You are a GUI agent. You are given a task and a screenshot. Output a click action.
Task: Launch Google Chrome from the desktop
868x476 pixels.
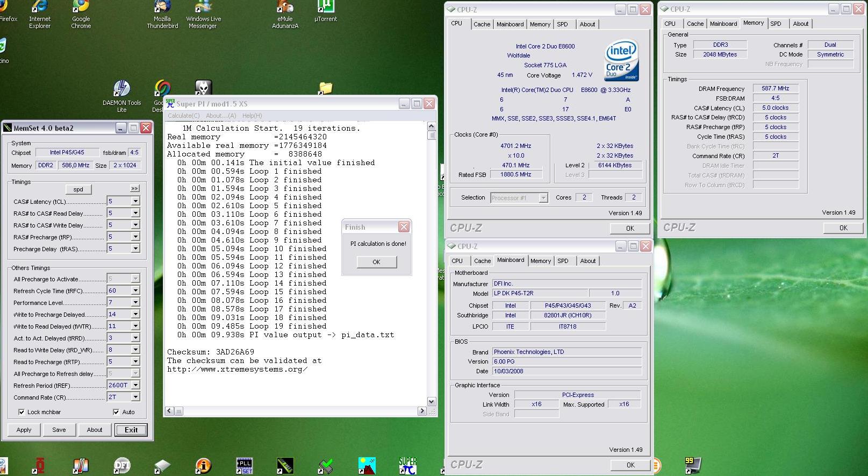[x=81, y=15]
